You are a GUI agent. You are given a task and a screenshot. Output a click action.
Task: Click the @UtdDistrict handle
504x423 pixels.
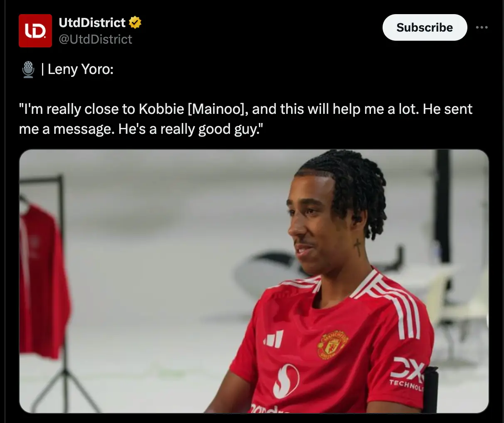click(x=96, y=39)
